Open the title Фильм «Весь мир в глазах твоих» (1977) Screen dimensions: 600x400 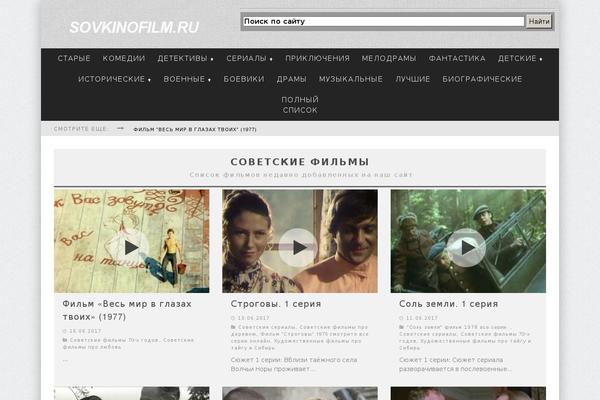127,310
